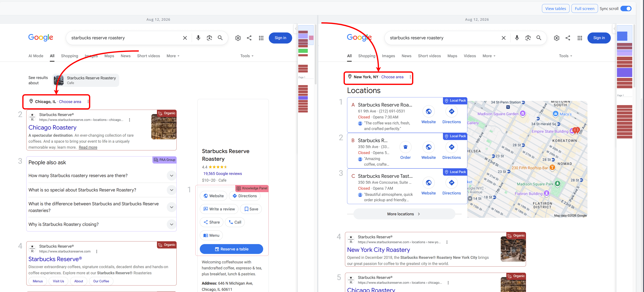Click the Full screen button
This screenshot has height=292, width=644.
pyautogui.click(x=584, y=8)
